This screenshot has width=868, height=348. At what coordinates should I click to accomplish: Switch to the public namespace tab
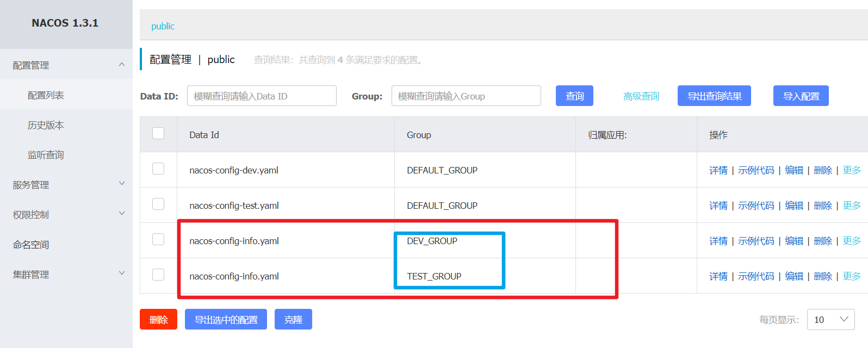pos(163,26)
